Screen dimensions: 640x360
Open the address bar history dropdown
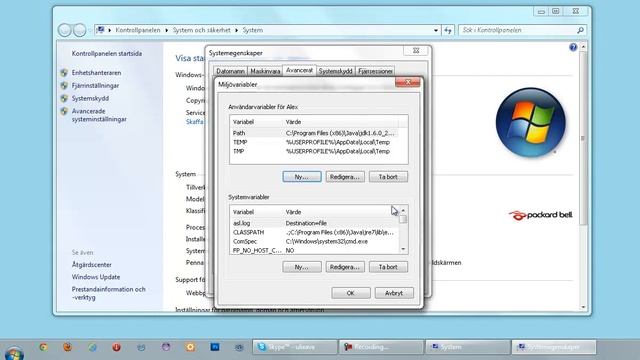[x=436, y=30]
